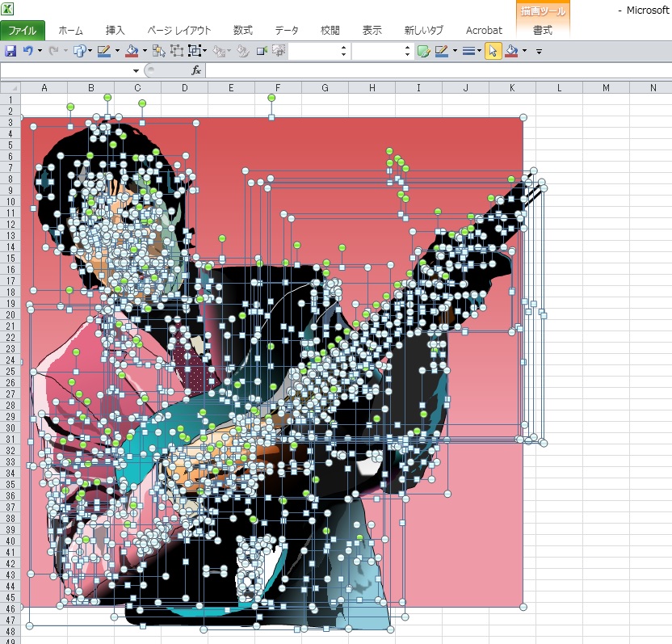Click the Edit Points icon
672x644 pixels.
click(243, 51)
